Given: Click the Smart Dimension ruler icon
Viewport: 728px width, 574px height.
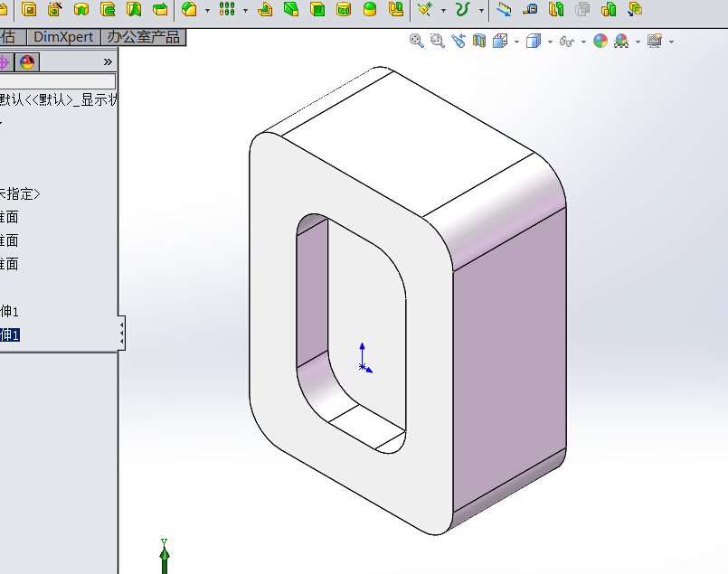Looking at the screenshot, I should pos(504,9).
